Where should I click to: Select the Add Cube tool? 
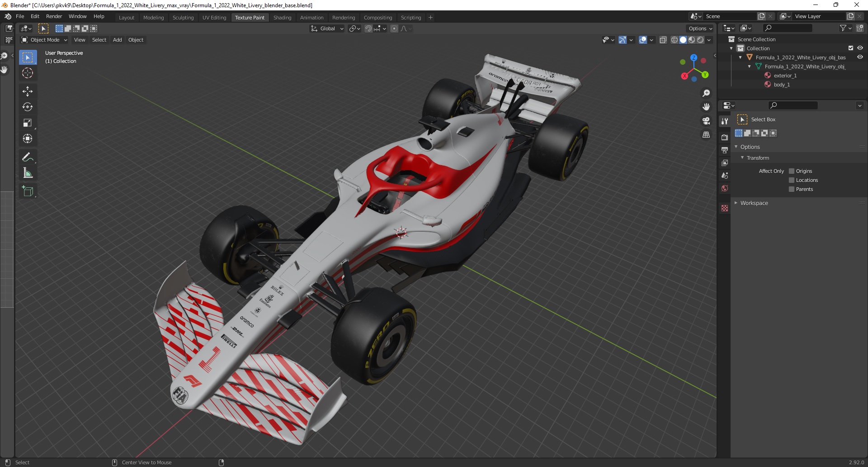[x=28, y=191]
